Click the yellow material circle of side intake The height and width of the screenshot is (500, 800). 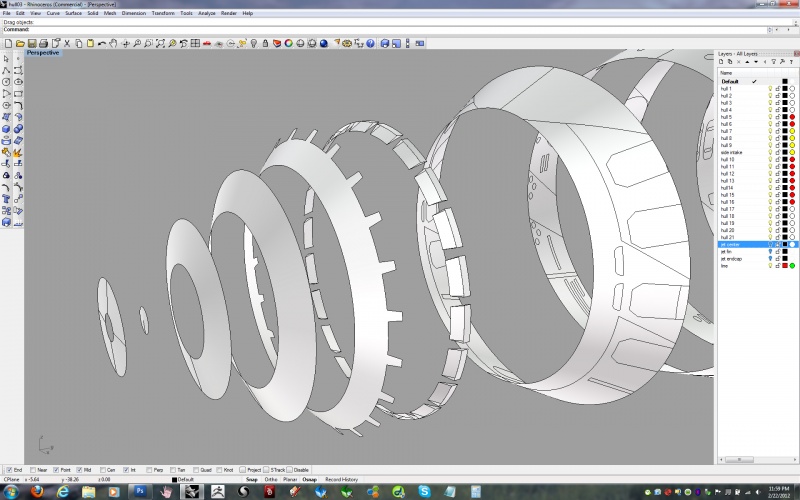click(792, 153)
